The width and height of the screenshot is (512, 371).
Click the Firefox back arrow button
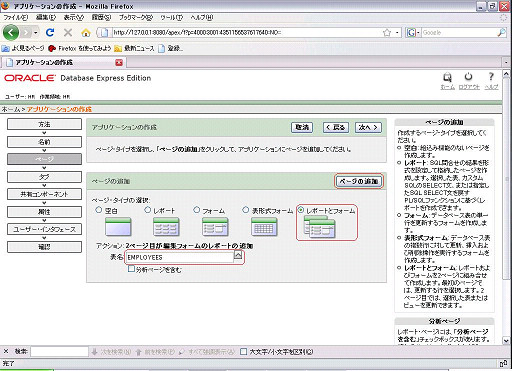pos(11,33)
